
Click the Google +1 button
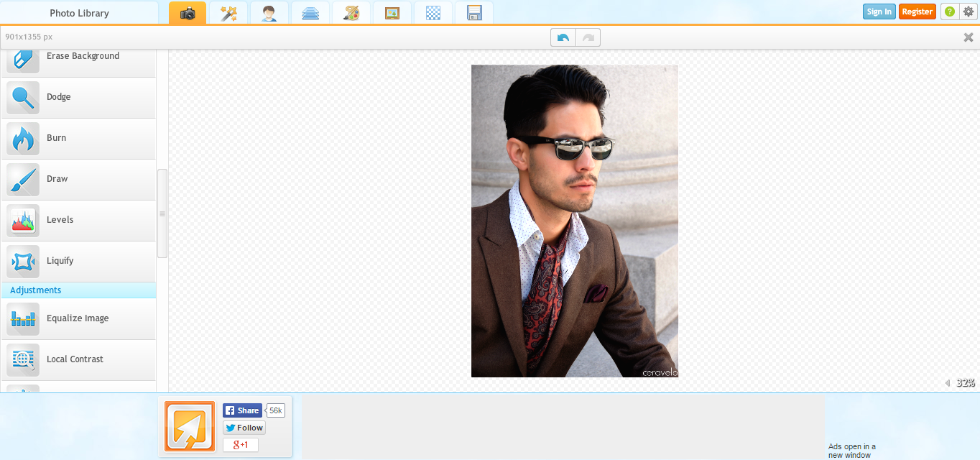[241, 445]
